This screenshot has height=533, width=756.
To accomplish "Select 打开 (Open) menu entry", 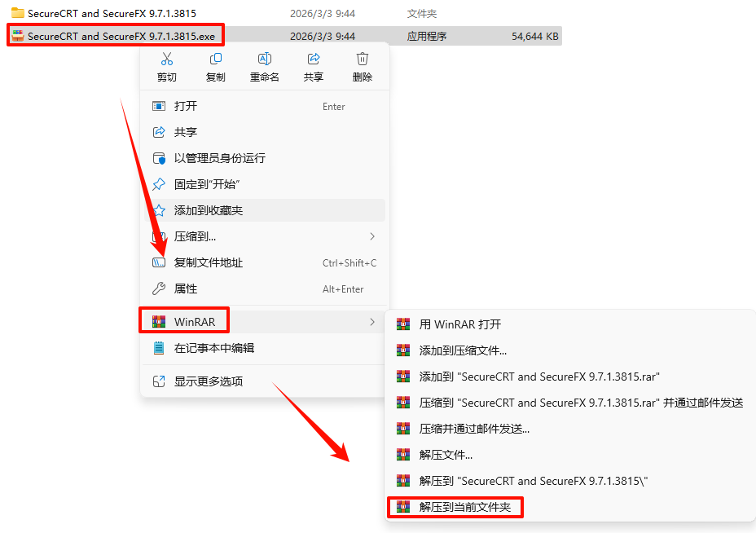I will (264, 106).
